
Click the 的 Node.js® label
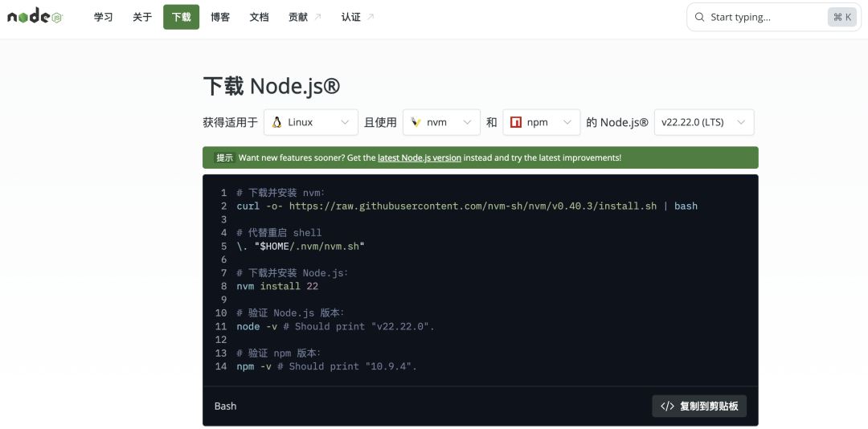[617, 122]
